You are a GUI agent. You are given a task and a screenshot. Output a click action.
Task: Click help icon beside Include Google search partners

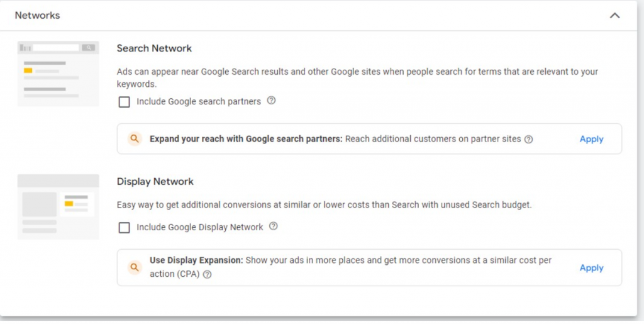271,101
